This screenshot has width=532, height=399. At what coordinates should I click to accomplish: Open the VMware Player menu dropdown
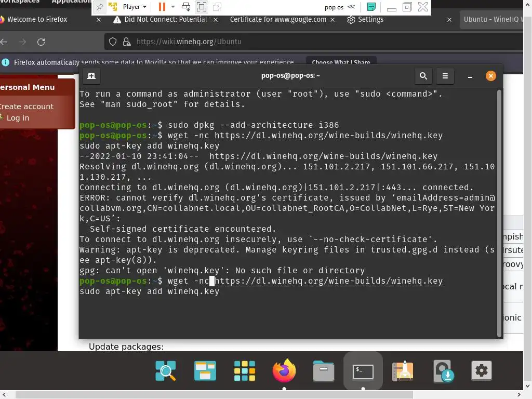click(135, 7)
